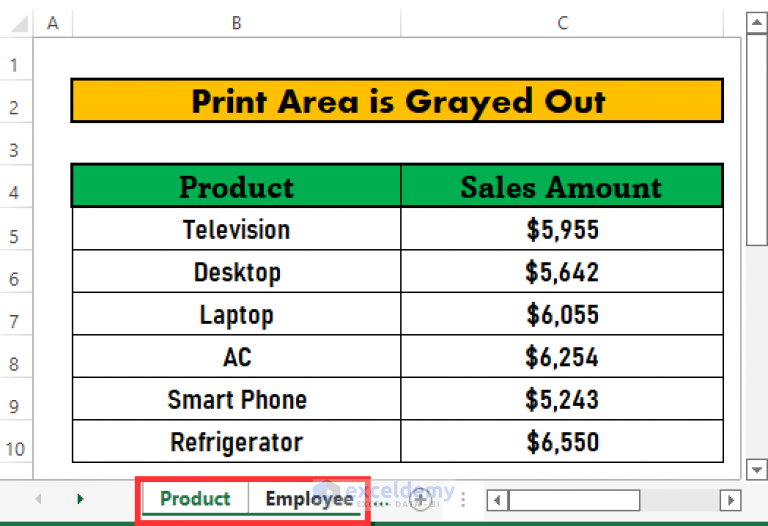768x526 pixels.
Task: Click horizontal scrollbar right arrow
Action: click(730, 501)
